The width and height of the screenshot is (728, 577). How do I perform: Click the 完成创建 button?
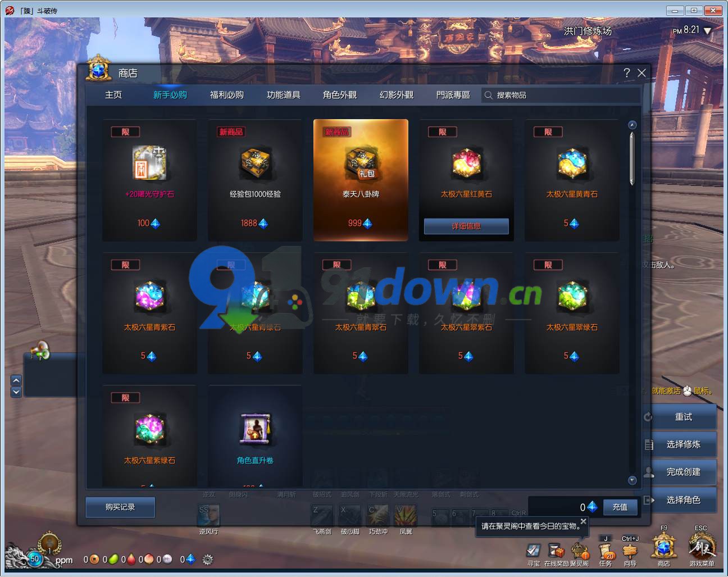684,472
